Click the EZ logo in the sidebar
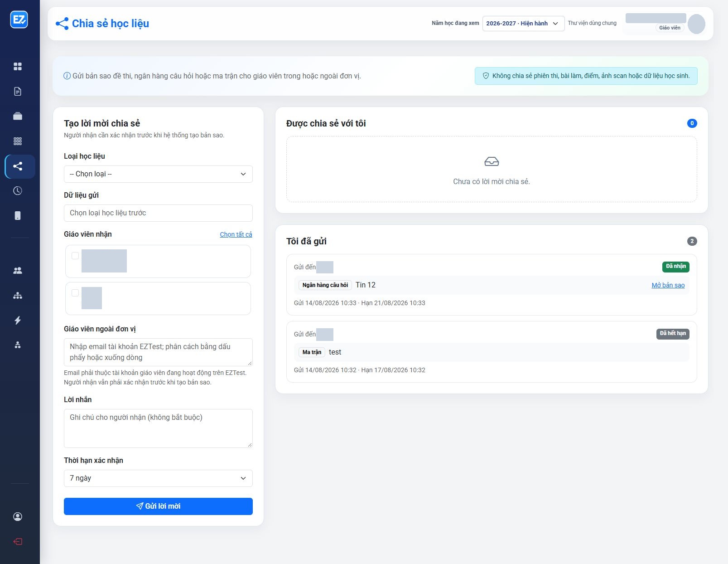The image size is (728, 564). point(19,19)
